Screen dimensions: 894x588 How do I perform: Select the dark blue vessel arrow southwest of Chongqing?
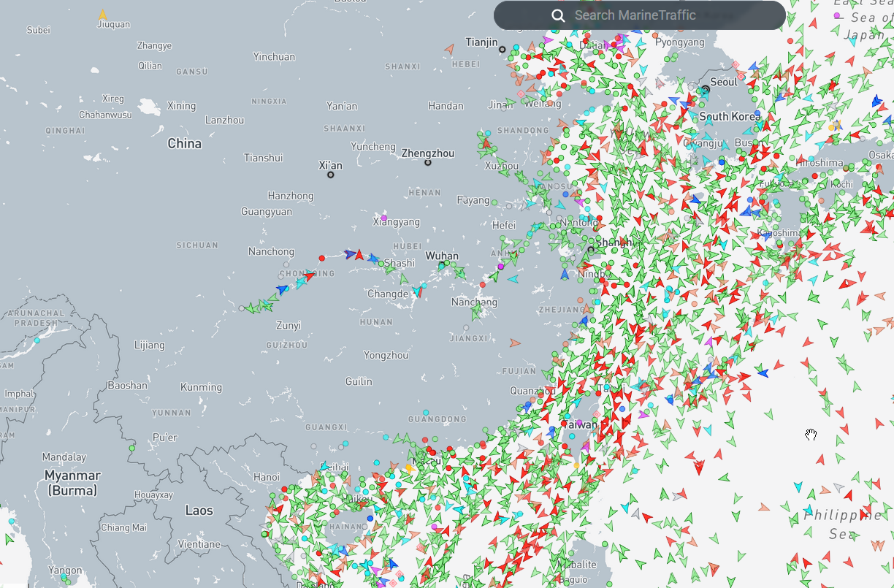click(x=283, y=290)
